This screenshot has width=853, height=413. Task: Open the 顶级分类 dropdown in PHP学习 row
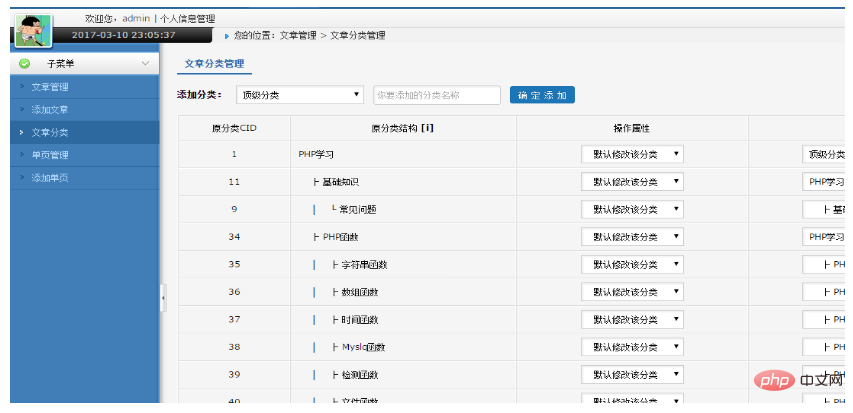pos(824,154)
